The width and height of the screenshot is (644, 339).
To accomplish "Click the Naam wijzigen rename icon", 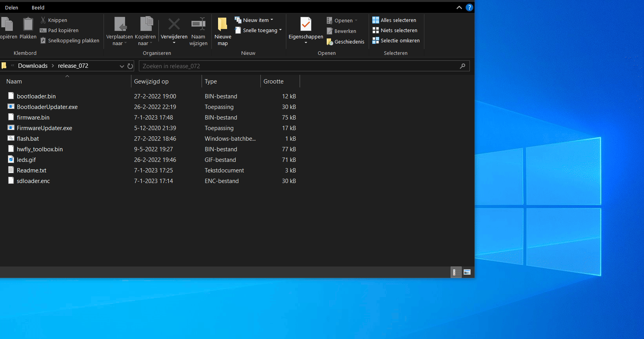I will 198,24.
